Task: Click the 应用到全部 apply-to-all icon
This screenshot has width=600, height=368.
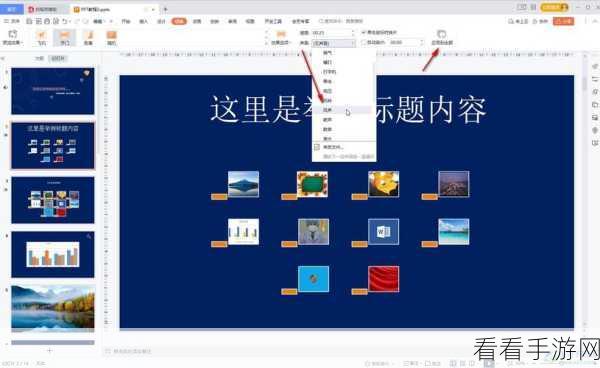Action: tap(442, 37)
